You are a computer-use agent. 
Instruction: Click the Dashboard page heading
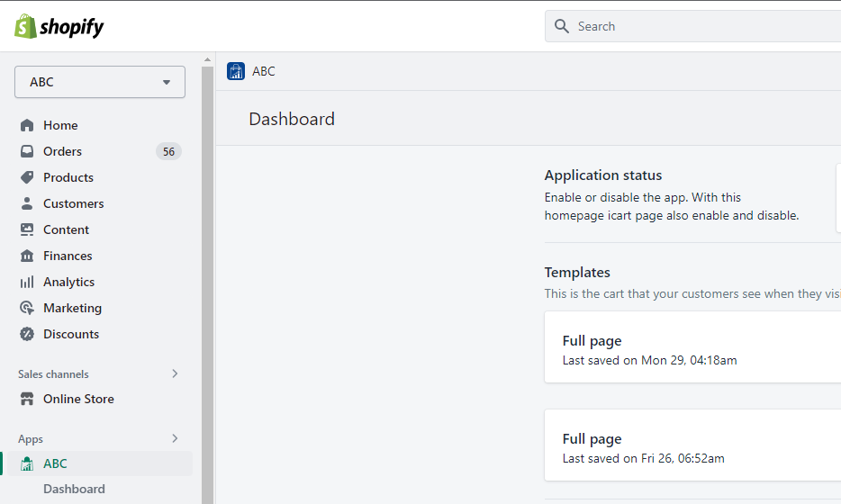click(292, 119)
